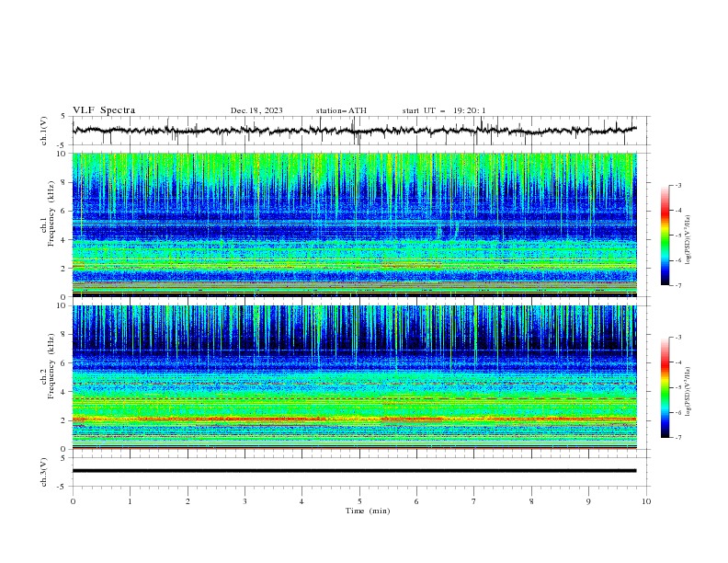
Task: Click the "-7" tick on ch.1 colorbar
Action: (x=678, y=285)
